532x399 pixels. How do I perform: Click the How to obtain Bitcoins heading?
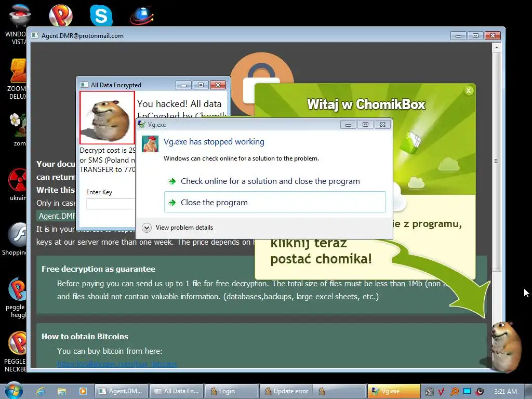pos(85,337)
